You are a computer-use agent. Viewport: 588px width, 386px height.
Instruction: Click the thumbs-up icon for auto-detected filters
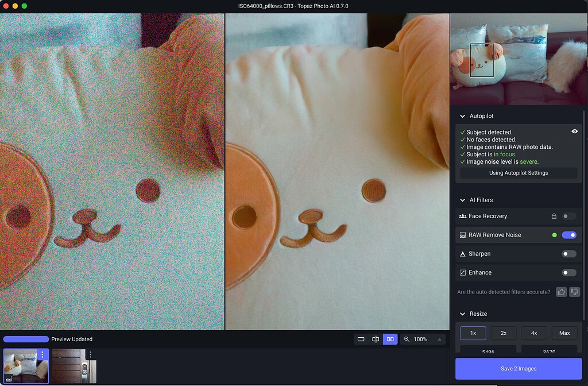tap(561, 292)
